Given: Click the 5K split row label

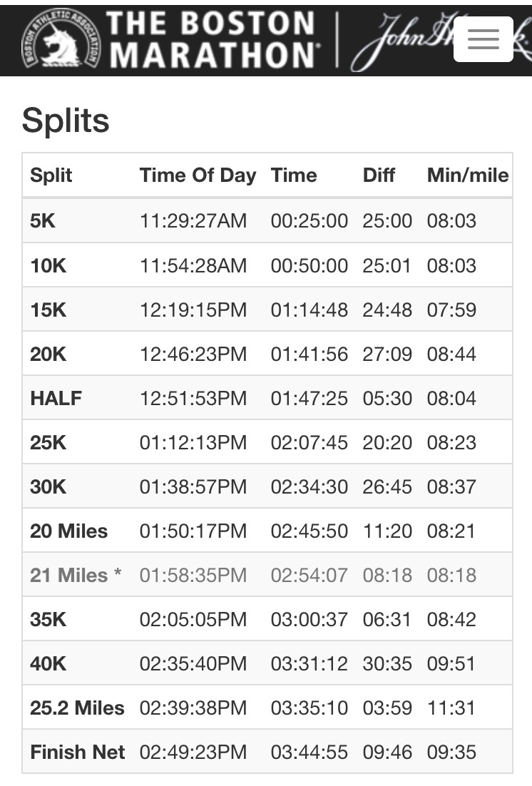Looking at the screenshot, I should (43, 220).
